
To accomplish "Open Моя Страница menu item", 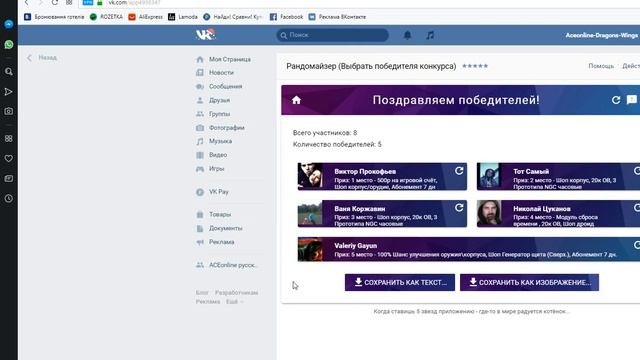I will tap(224, 59).
